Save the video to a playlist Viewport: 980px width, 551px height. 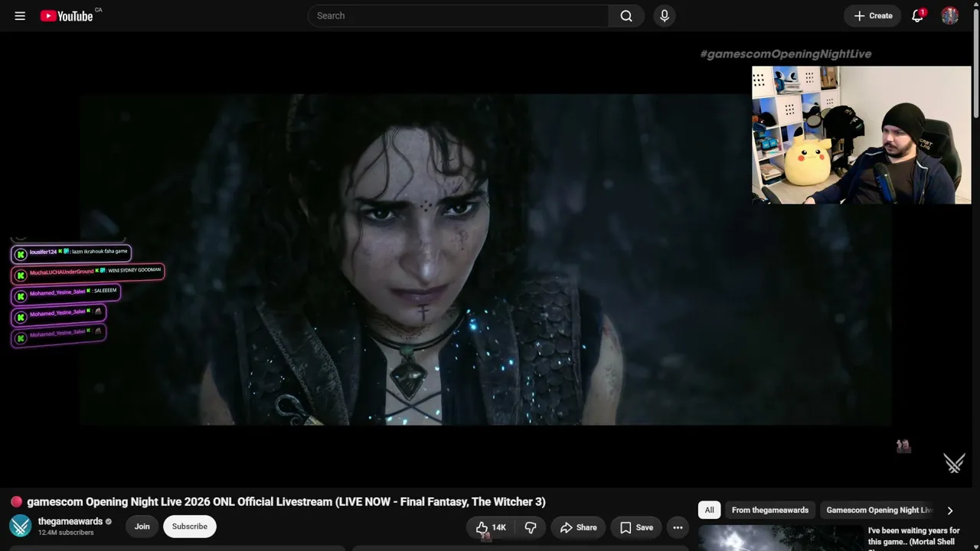(x=636, y=527)
